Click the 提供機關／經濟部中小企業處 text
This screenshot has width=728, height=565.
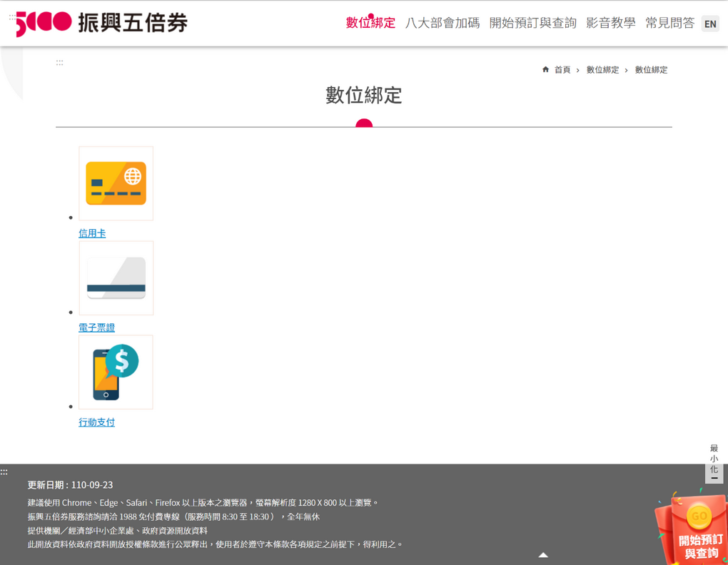(118, 530)
